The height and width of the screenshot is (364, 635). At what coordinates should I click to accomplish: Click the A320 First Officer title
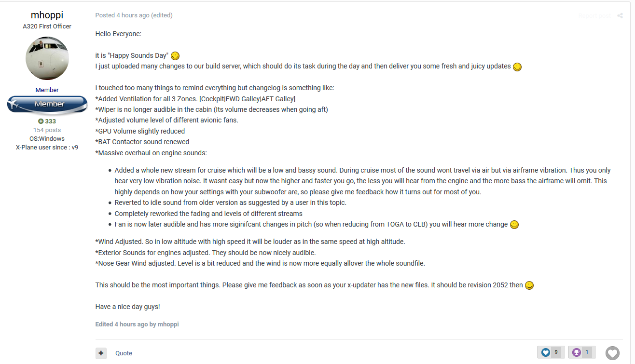tap(47, 27)
